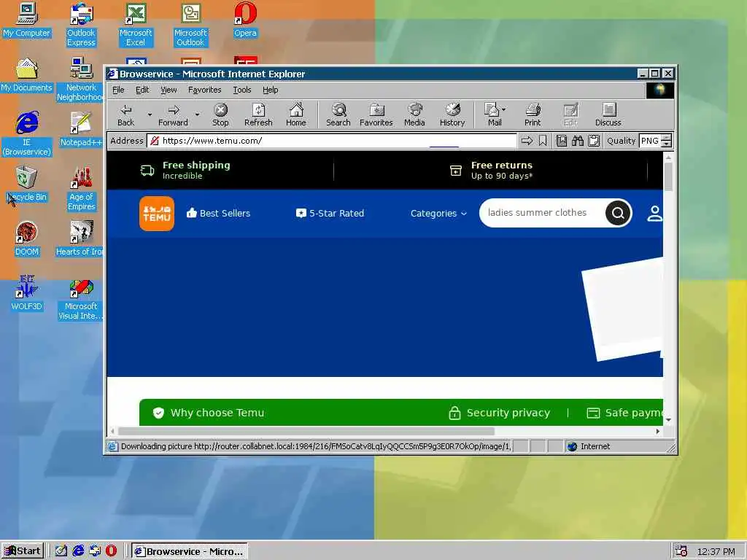Open the Help menu
This screenshot has width=747, height=560.
coord(270,90)
